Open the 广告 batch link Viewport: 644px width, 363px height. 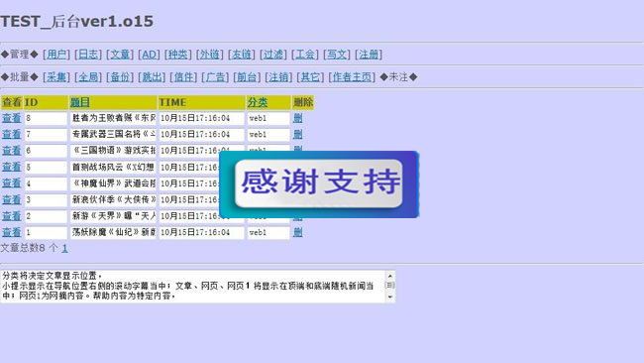coord(215,77)
